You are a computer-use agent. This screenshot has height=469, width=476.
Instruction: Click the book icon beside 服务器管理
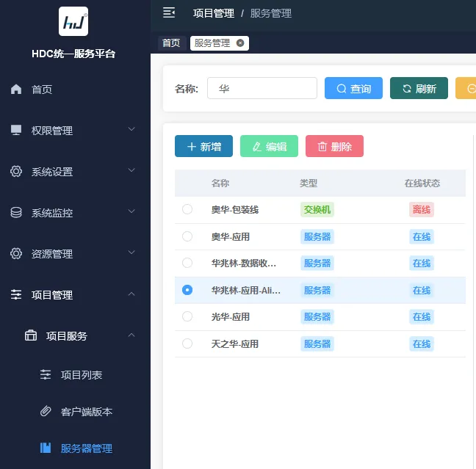tap(46, 448)
